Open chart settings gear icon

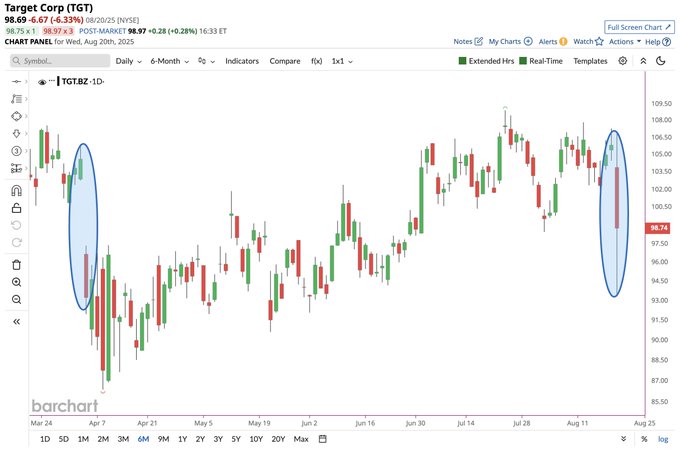tap(623, 61)
